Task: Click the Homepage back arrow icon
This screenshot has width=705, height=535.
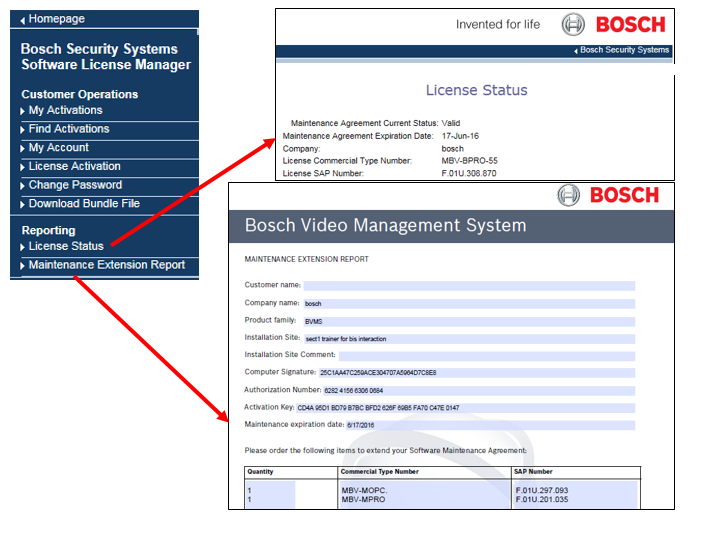Action: pyautogui.click(x=23, y=19)
